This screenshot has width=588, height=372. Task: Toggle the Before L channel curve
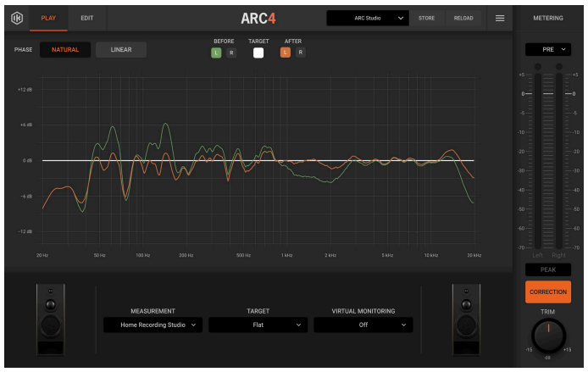click(216, 53)
